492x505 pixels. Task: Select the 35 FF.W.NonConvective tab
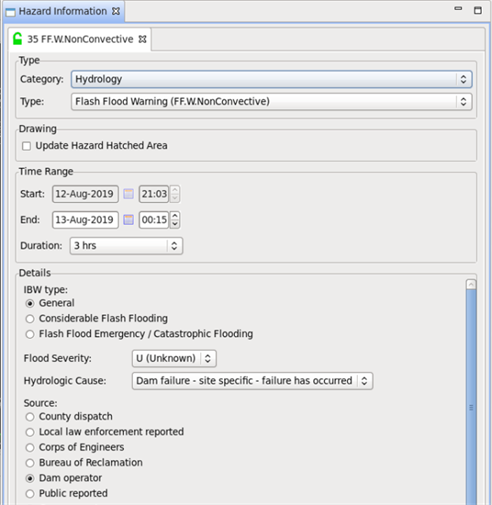pyautogui.click(x=80, y=39)
